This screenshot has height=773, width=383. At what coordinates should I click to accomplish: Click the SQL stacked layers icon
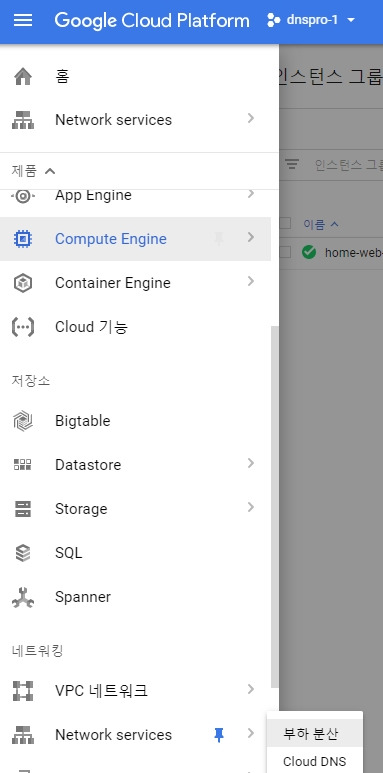pyautogui.click(x=23, y=553)
